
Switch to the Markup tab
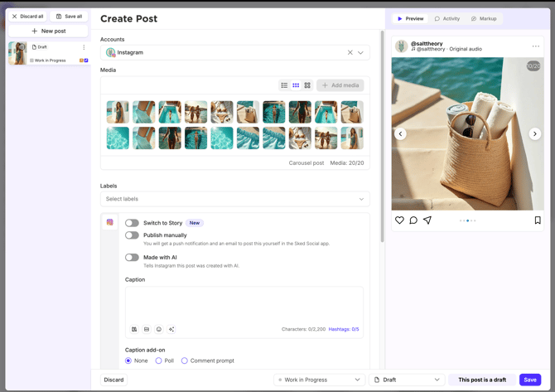(x=484, y=18)
